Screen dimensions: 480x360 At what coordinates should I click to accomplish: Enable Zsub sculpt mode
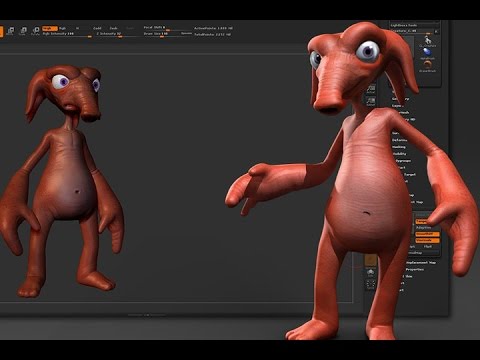(x=114, y=28)
